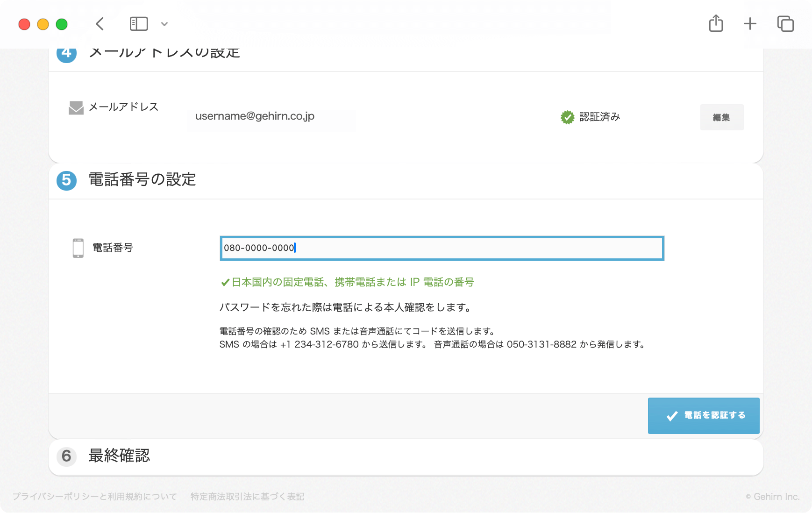Image resolution: width=812 pixels, height=513 pixels.
Task: Expand the 最終確認 step section
Action: coord(119,456)
